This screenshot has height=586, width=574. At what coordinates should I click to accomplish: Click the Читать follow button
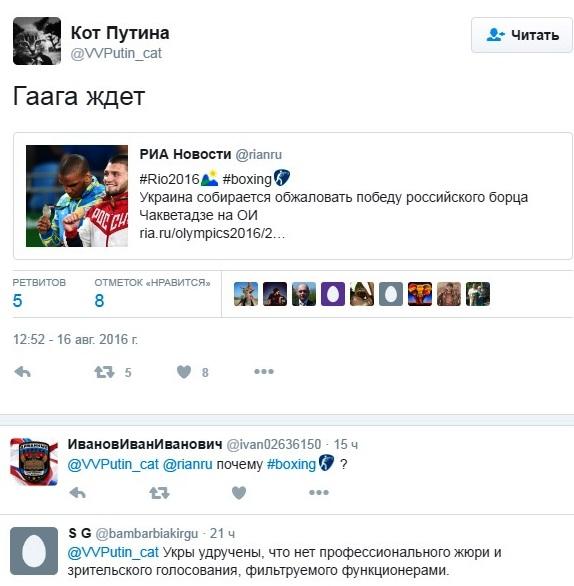click(522, 35)
